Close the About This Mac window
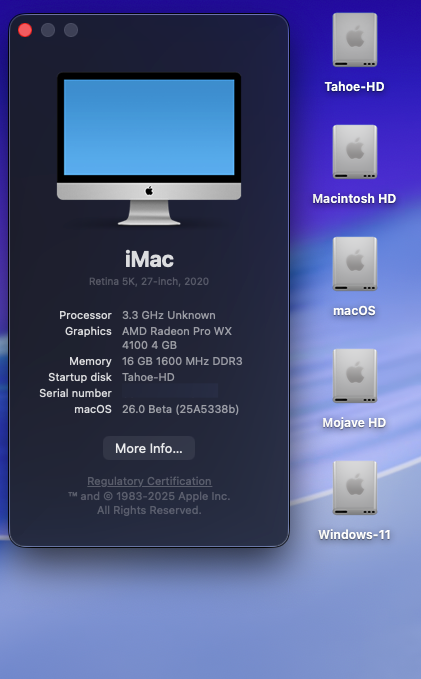Image resolution: width=421 pixels, height=679 pixels. (25, 30)
